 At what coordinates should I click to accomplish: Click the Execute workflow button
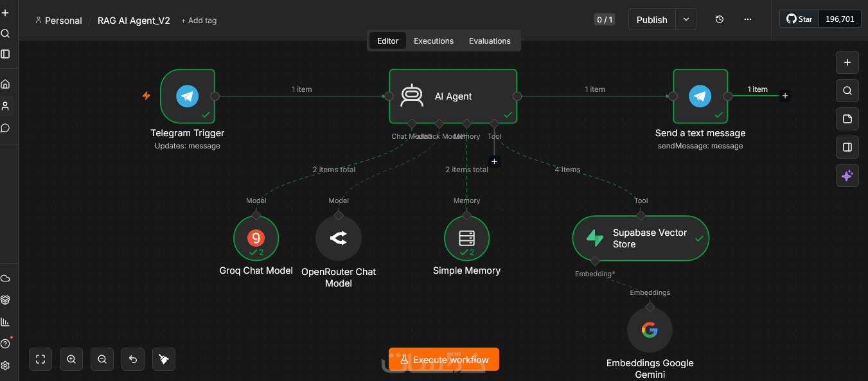click(x=444, y=360)
